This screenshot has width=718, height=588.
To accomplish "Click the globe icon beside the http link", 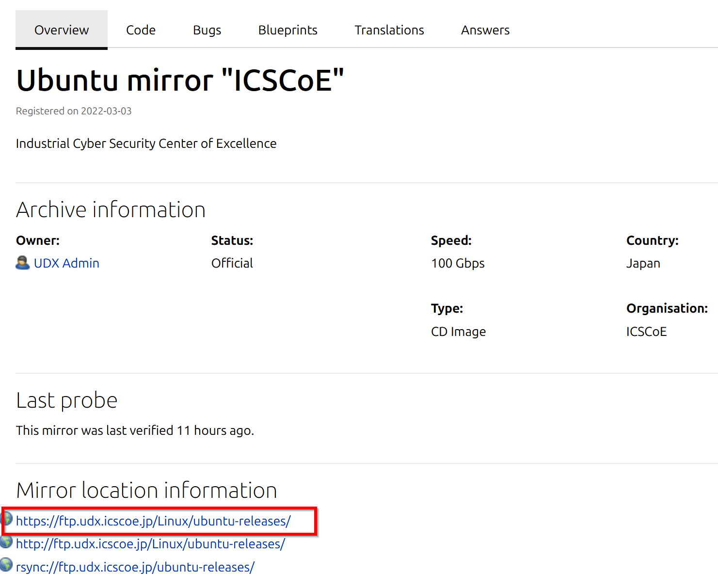I will click(x=6, y=541).
